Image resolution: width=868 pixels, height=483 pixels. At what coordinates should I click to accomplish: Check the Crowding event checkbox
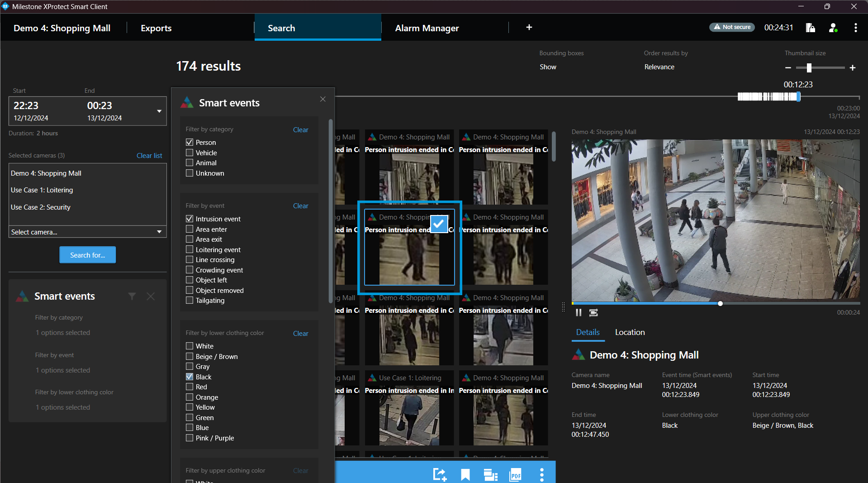(x=190, y=270)
